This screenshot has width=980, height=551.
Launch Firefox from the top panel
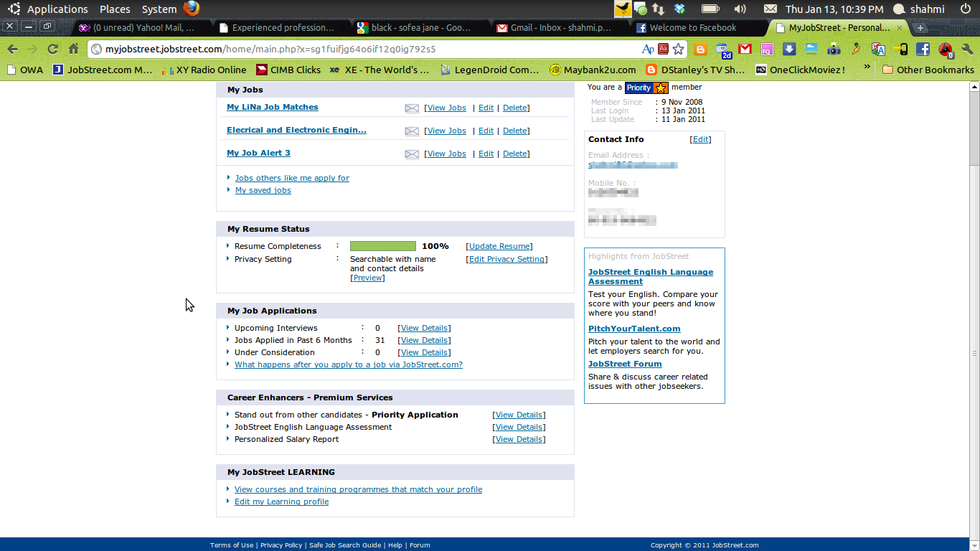point(191,9)
